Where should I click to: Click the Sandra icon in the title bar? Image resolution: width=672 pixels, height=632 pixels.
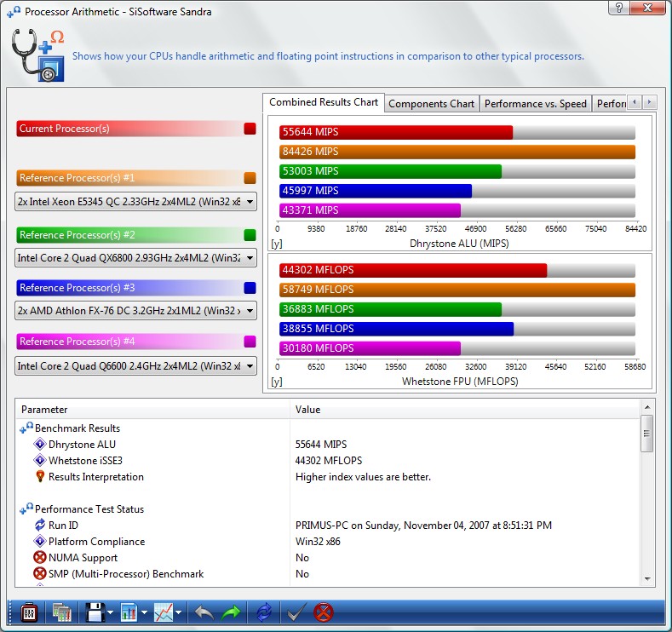(x=14, y=12)
